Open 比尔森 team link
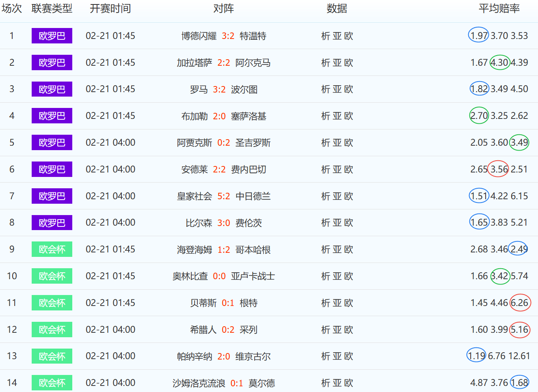Image resolution: width=538 pixels, height=392 pixels. 199,223
